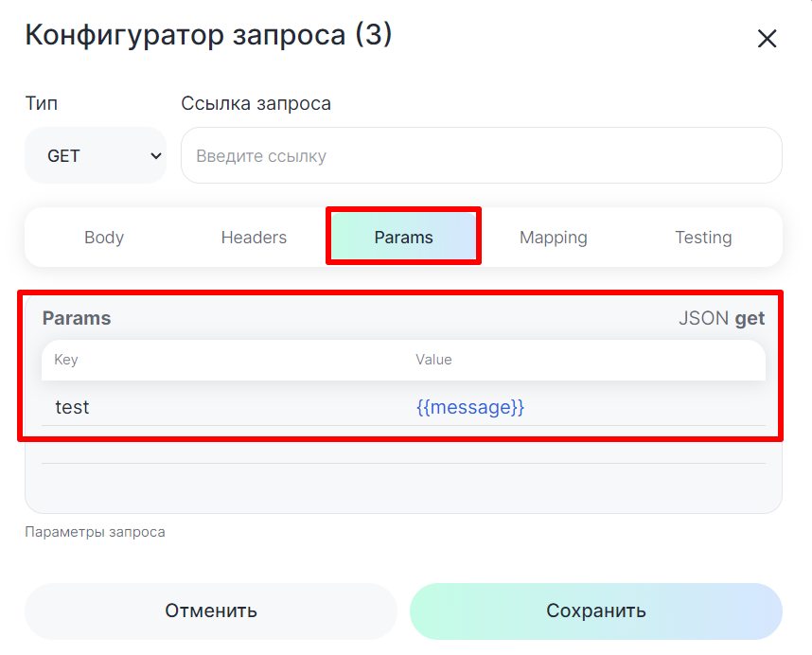812x655 pixels.
Task: Select the Params tab
Action: [x=403, y=238]
